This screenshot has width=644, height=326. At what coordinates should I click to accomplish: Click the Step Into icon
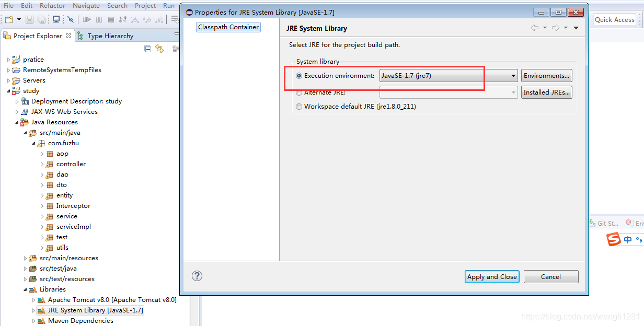click(135, 19)
